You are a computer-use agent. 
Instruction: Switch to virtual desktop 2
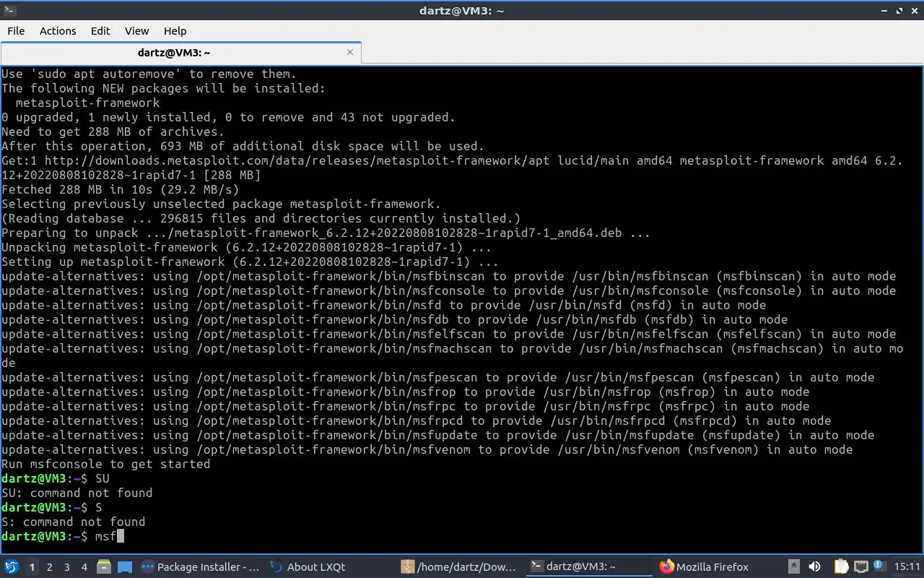point(49,567)
